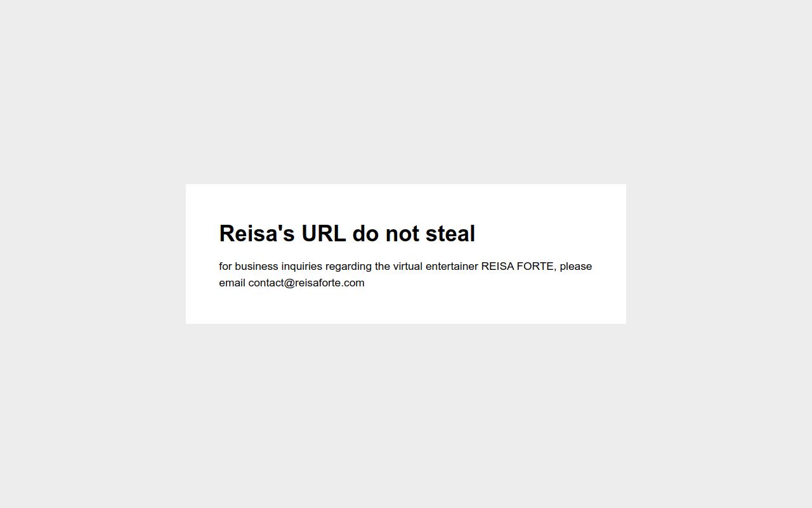Screen dimensions: 812x508
Task: Click the word "for" starting the paragraph
Action: [x=226, y=267]
